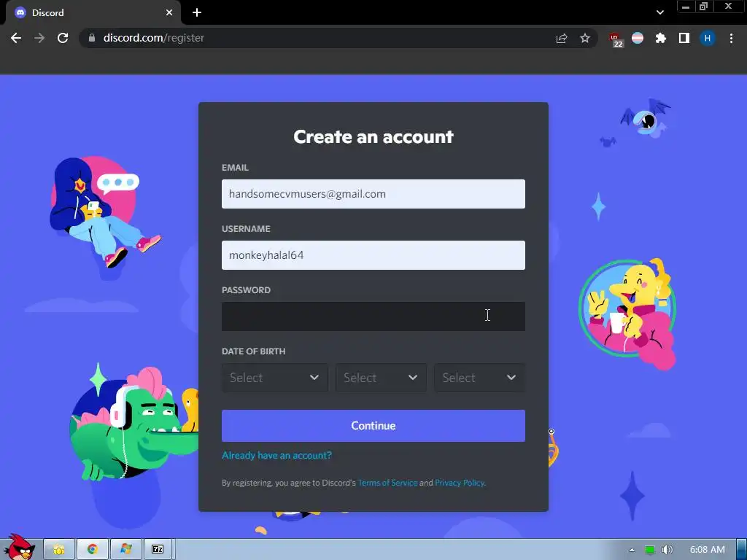The width and height of the screenshot is (747, 560).
Task: Open the extension with 22 badge
Action: pos(616,40)
